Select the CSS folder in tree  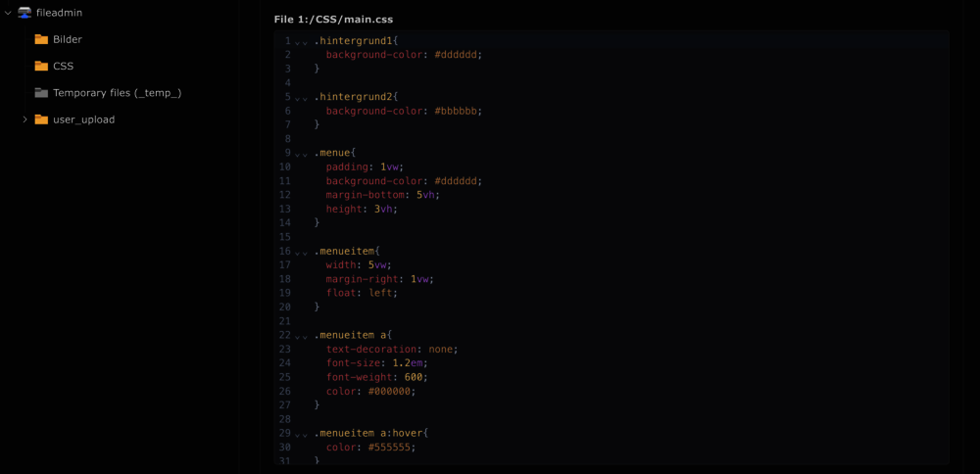[x=63, y=66]
